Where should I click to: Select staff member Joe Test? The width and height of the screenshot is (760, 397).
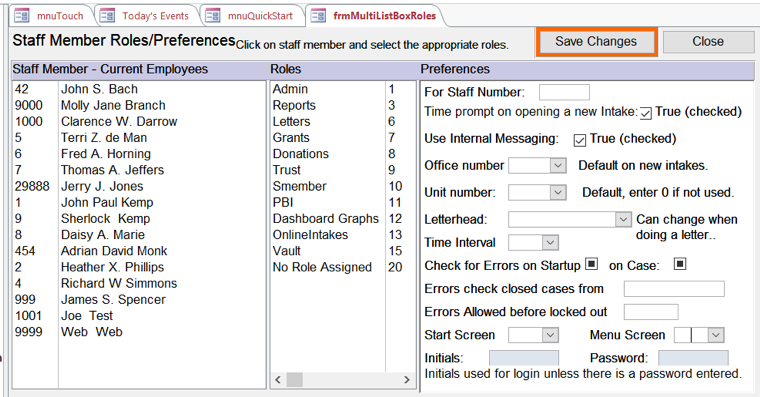(139, 316)
